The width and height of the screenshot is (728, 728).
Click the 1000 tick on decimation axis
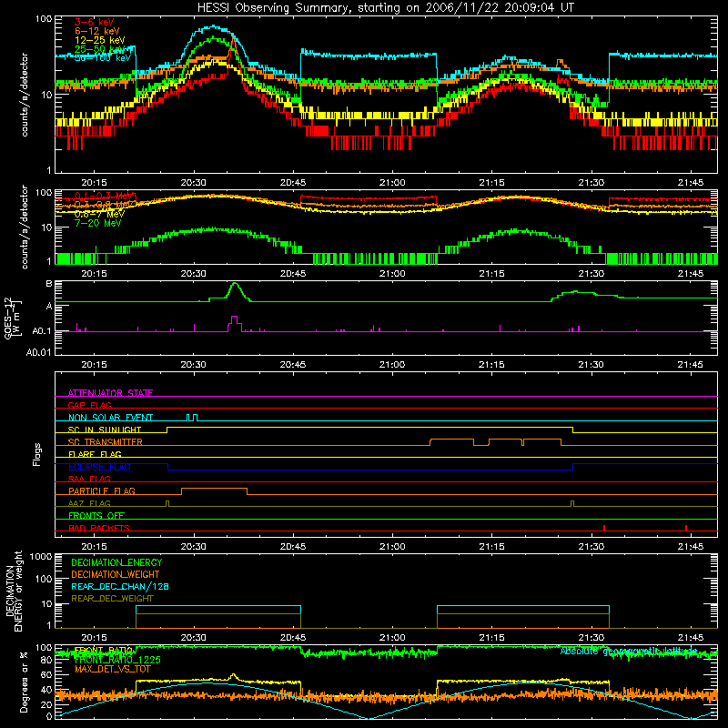pyautogui.click(x=41, y=556)
